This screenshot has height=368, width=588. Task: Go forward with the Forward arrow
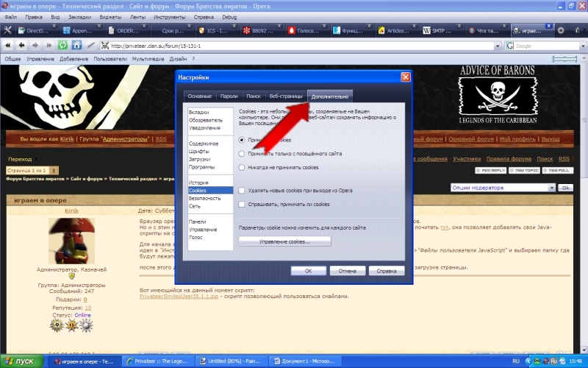coord(35,46)
